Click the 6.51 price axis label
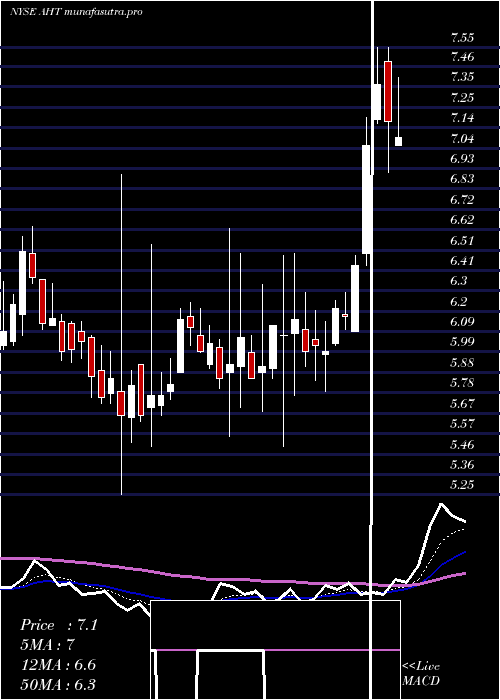Image resolution: width=500 pixels, height=700 pixels. [462, 240]
